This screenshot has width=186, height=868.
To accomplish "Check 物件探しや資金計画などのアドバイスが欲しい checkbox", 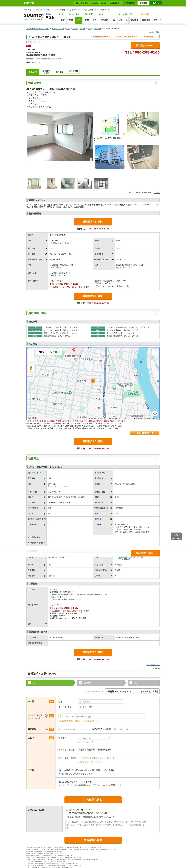I will (67, 813).
